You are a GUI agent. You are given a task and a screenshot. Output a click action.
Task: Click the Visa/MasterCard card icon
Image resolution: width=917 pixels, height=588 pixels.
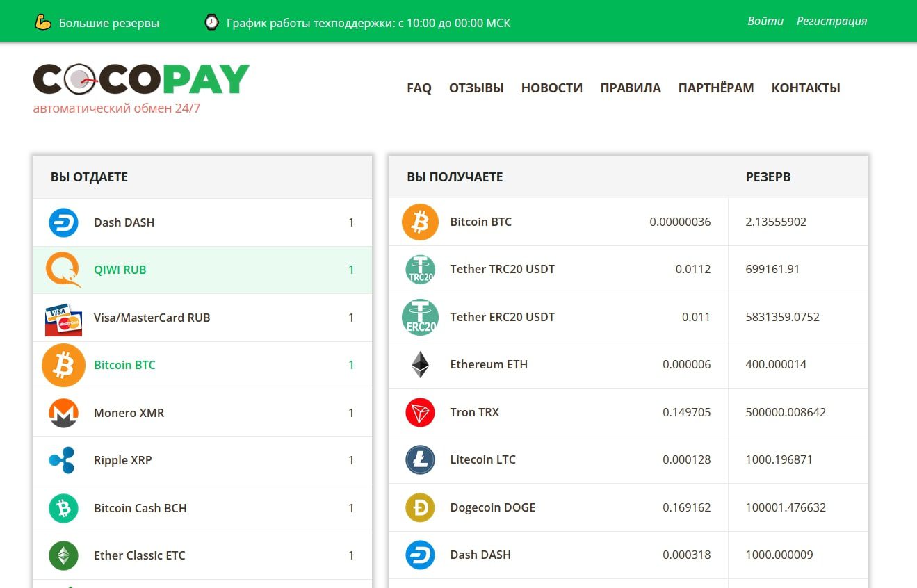pos(63,319)
